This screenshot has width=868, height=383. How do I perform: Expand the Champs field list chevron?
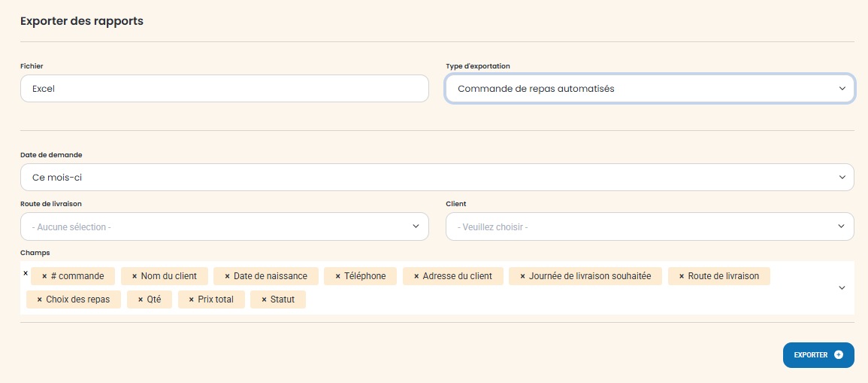click(842, 287)
